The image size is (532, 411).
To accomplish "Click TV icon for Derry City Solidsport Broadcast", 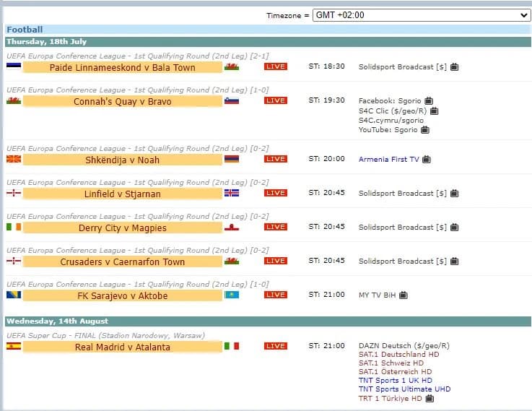I will (x=454, y=227).
